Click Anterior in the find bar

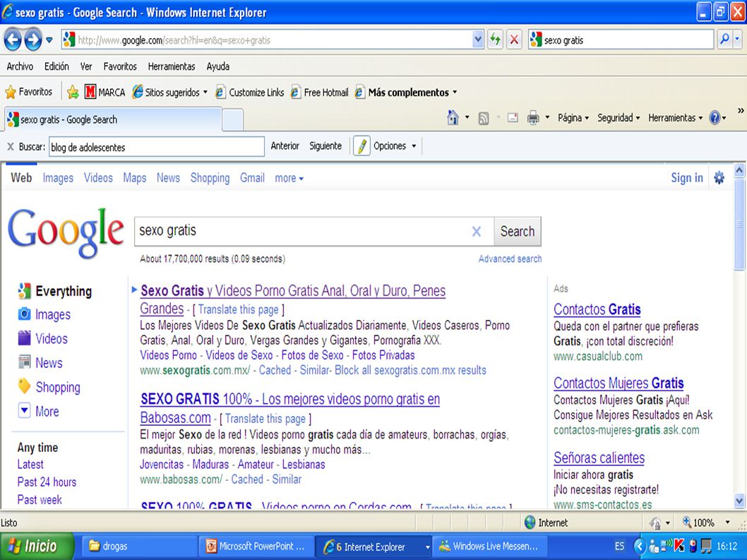(x=285, y=146)
